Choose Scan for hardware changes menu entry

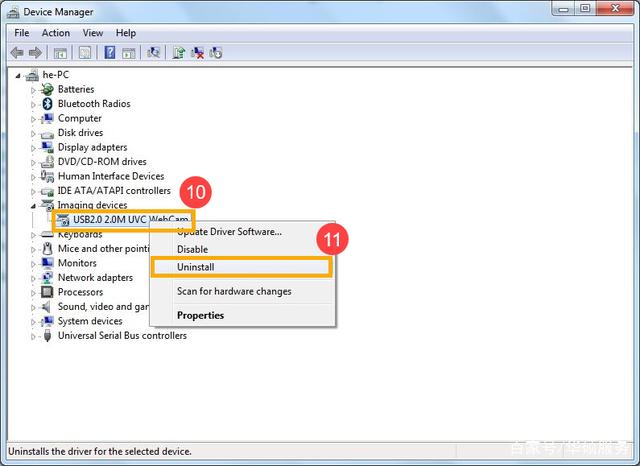(243, 291)
